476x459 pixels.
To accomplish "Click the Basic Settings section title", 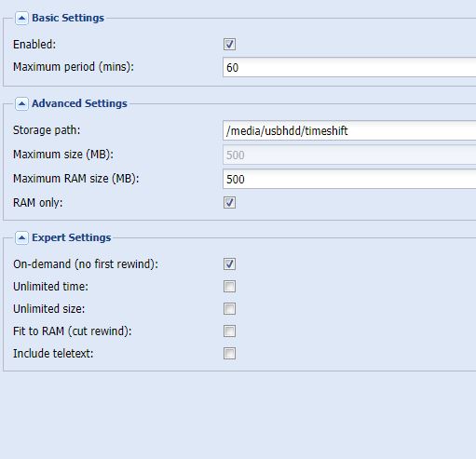I will (x=68, y=18).
